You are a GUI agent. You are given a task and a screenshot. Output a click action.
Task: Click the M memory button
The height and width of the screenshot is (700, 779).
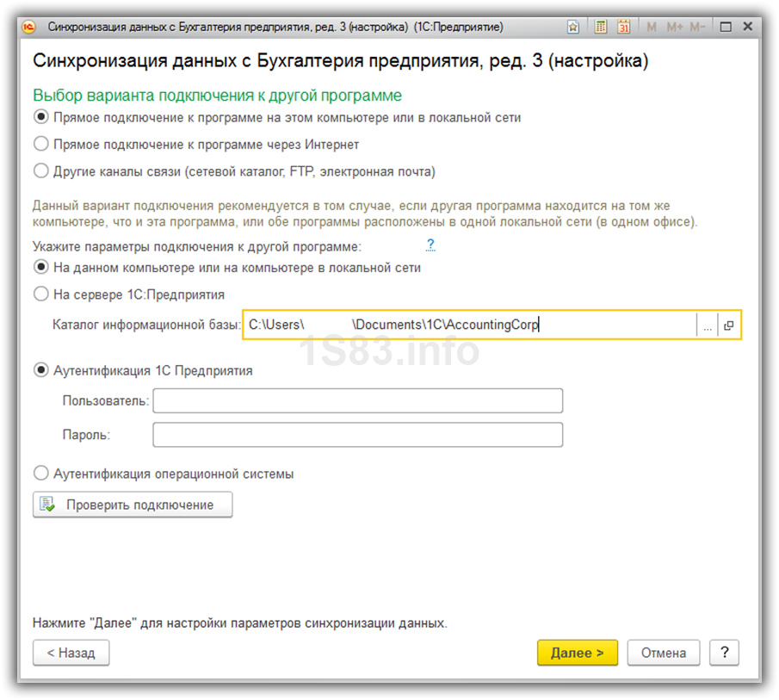652,27
